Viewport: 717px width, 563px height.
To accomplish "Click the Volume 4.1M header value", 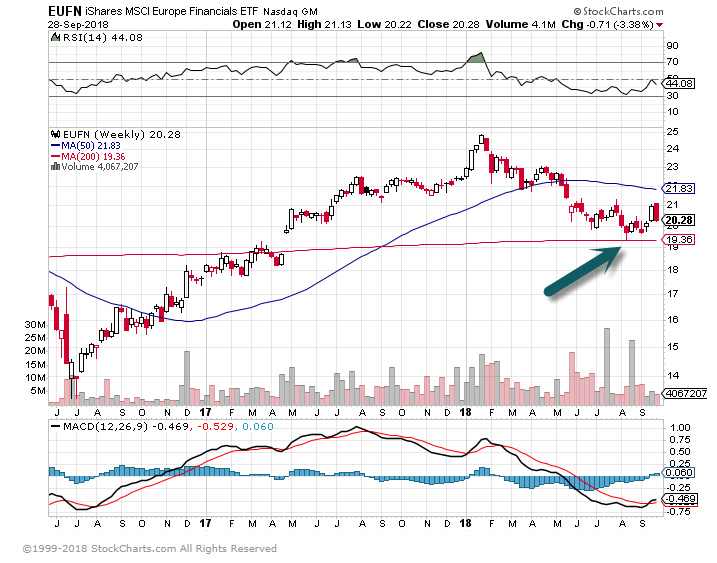I will tap(520, 24).
